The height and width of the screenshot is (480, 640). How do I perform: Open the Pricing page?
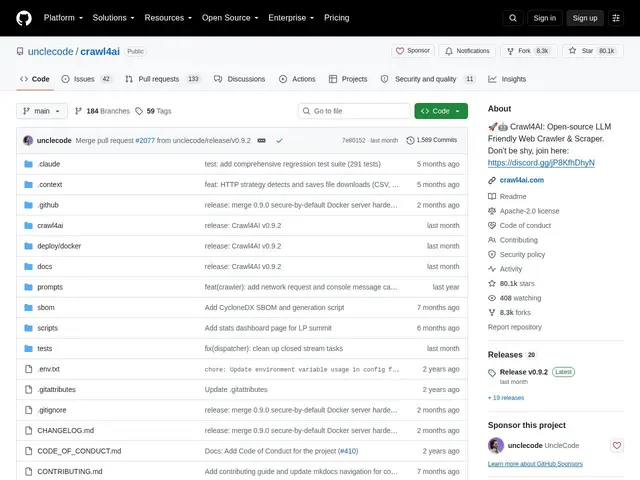coord(336,18)
